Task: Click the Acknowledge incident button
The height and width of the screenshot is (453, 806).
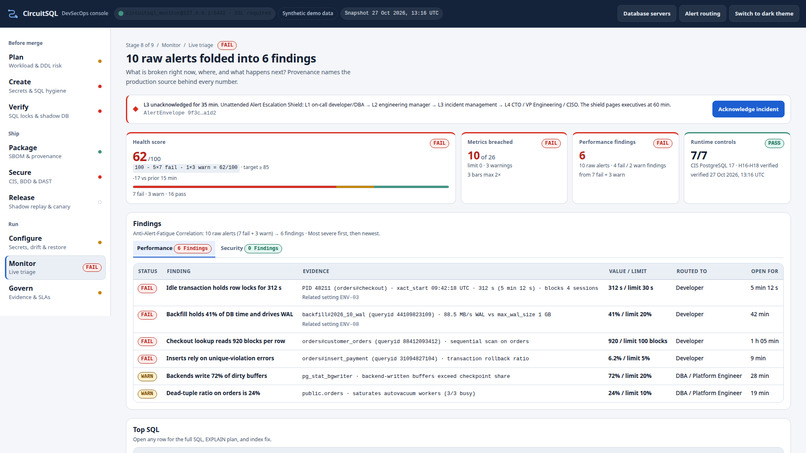Action: click(748, 109)
